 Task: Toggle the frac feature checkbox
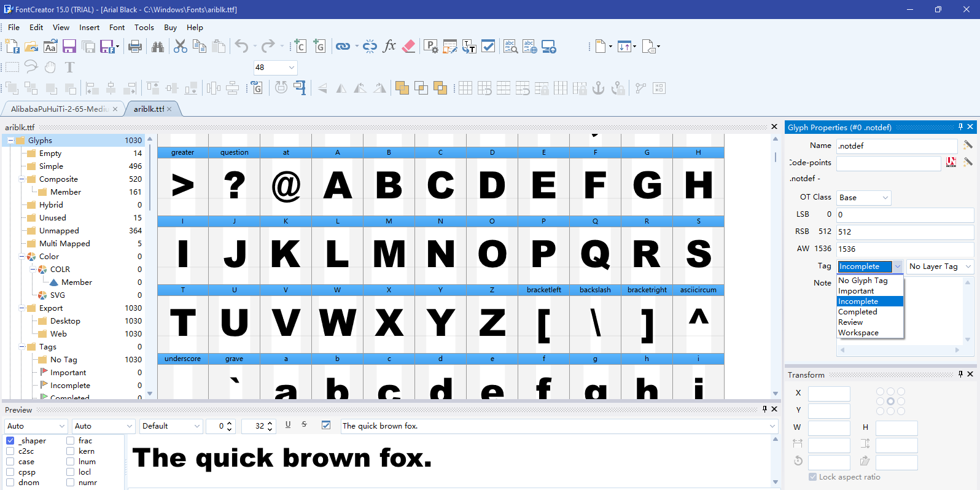[71, 440]
